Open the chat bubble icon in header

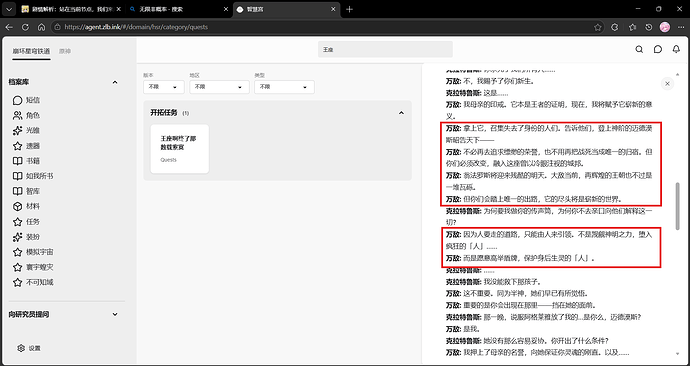point(658,49)
